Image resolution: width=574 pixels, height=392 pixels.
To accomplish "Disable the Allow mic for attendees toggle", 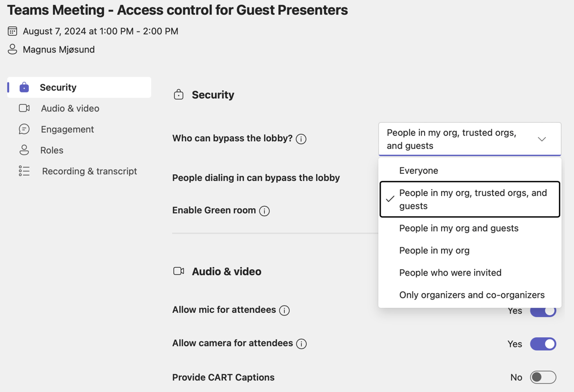I will pyautogui.click(x=543, y=310).
